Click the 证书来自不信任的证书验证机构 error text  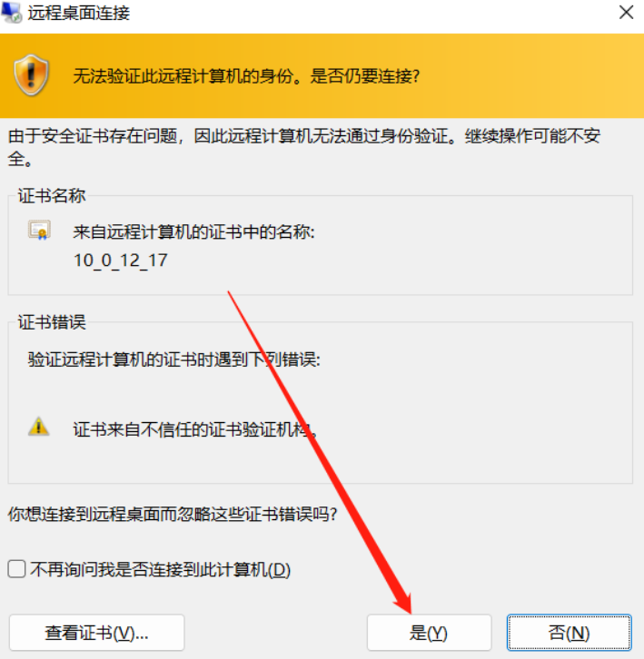195,429
